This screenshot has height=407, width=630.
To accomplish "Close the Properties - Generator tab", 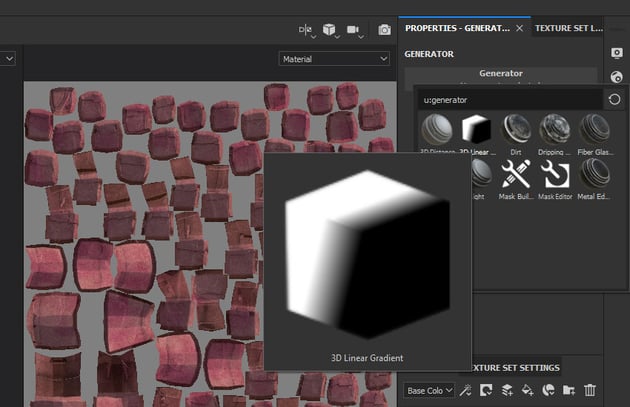I will [519, 28].
